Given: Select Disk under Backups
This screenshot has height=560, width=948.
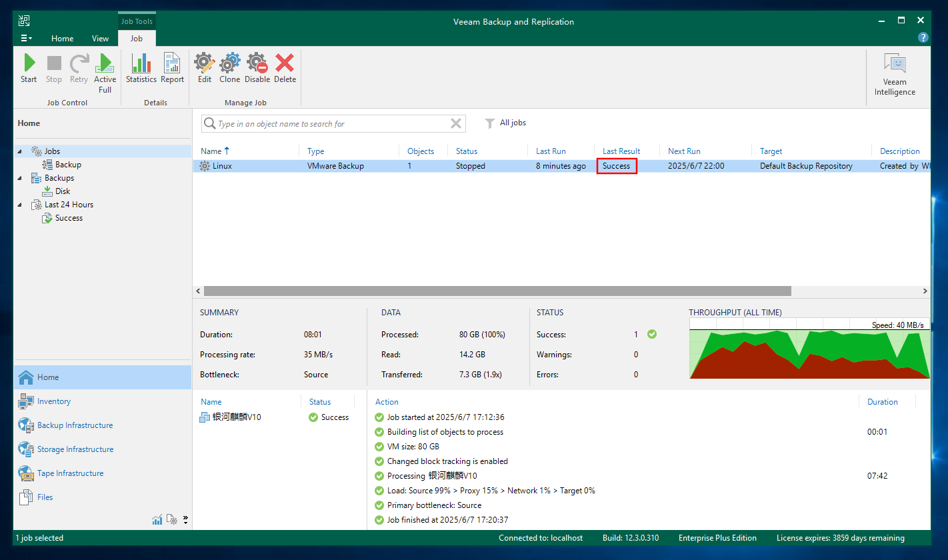Looking at the screenshot, I should pos(63,191).
